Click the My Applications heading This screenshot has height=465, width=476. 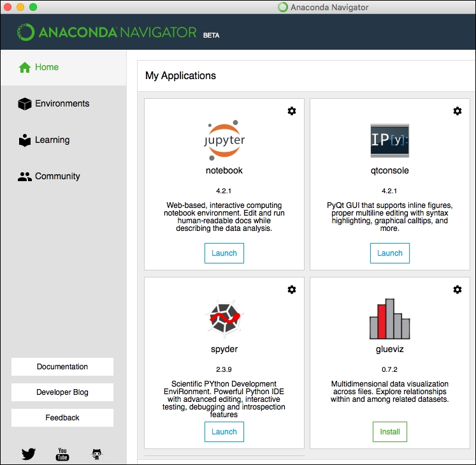(x=180, y=76)
